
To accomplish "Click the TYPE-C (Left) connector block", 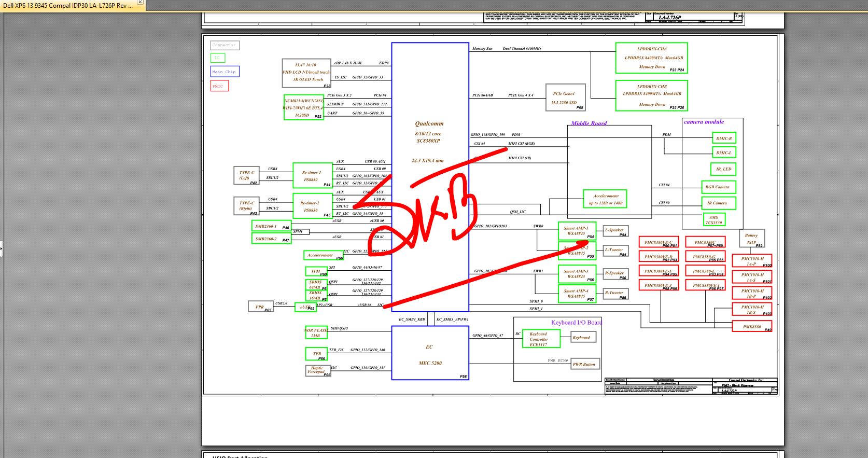I will [x=246, y=175].
